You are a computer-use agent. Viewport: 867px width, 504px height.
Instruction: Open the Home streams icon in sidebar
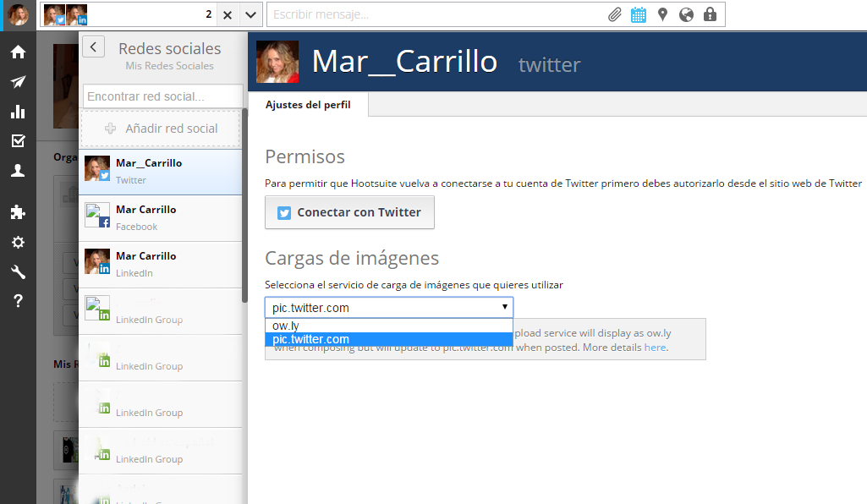pos(18,52)
